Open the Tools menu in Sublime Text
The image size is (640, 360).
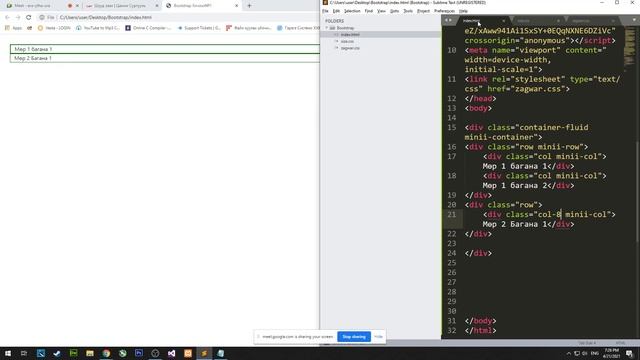(x=408, y=11)
